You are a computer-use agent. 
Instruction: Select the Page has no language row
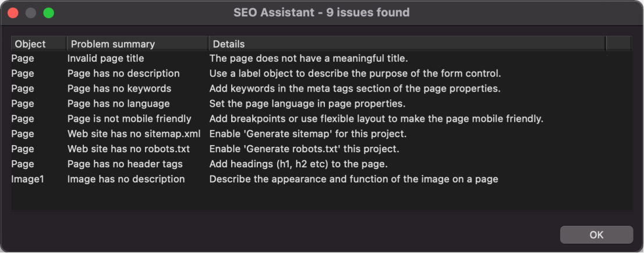coord(321,104)
